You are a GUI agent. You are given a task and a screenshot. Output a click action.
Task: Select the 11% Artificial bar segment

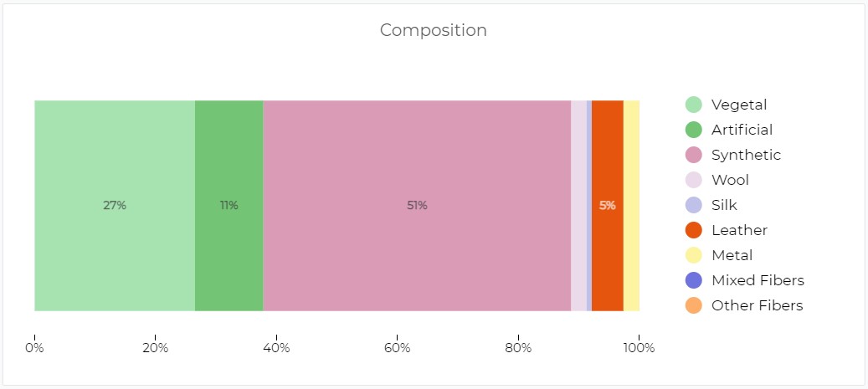(x=229, y=206)
